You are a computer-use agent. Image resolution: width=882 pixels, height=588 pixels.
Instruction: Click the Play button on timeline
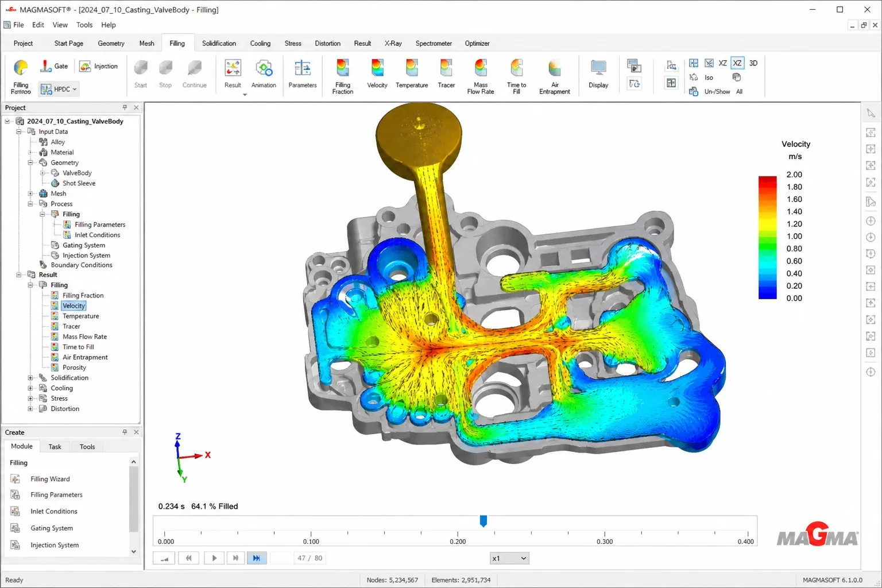(214, 558)
